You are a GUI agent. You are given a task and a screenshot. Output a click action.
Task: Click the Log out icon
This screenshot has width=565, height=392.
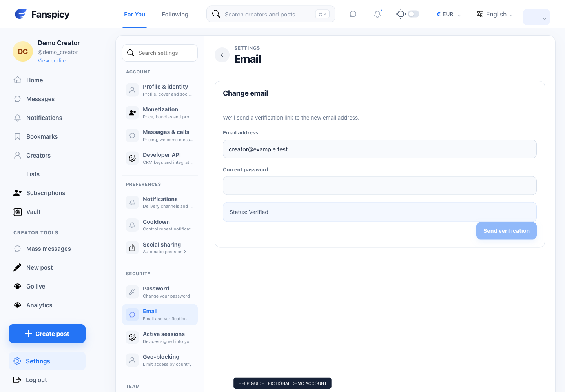(17, 380)
